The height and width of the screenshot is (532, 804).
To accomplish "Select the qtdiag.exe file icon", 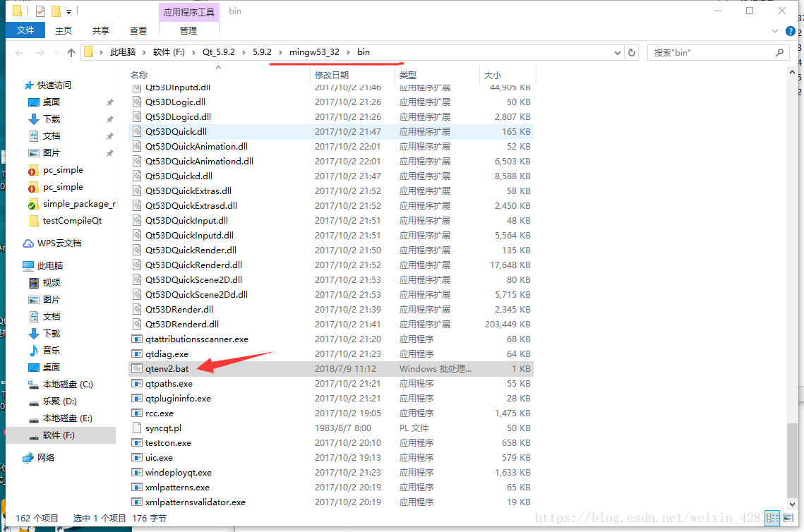I will point(137,353).
